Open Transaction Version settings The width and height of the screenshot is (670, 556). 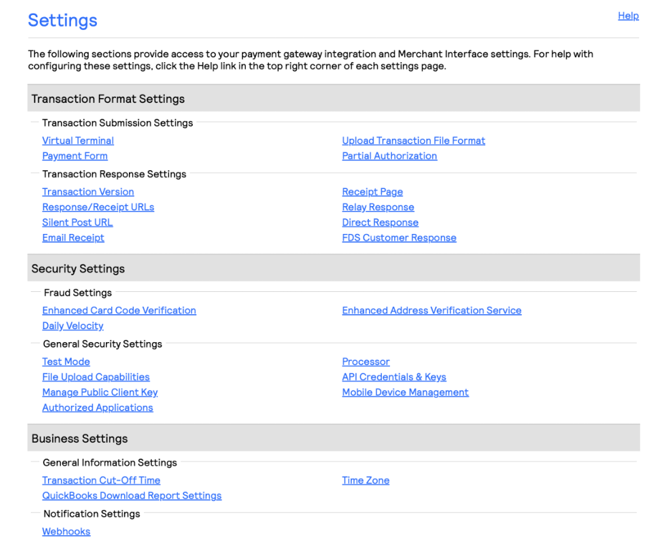pyautogui.click(x=88, y=192)
